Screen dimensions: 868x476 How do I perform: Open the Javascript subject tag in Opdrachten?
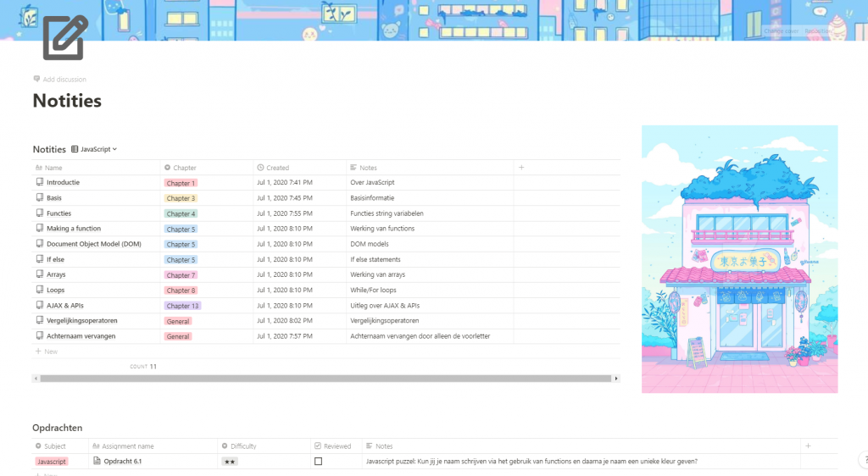(x=52, y=461)
